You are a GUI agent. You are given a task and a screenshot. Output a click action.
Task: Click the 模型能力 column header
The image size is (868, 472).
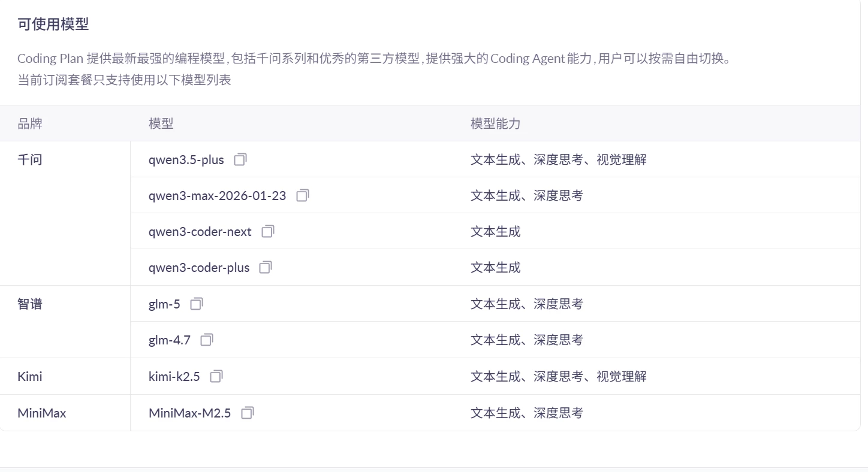click(495, 123)
